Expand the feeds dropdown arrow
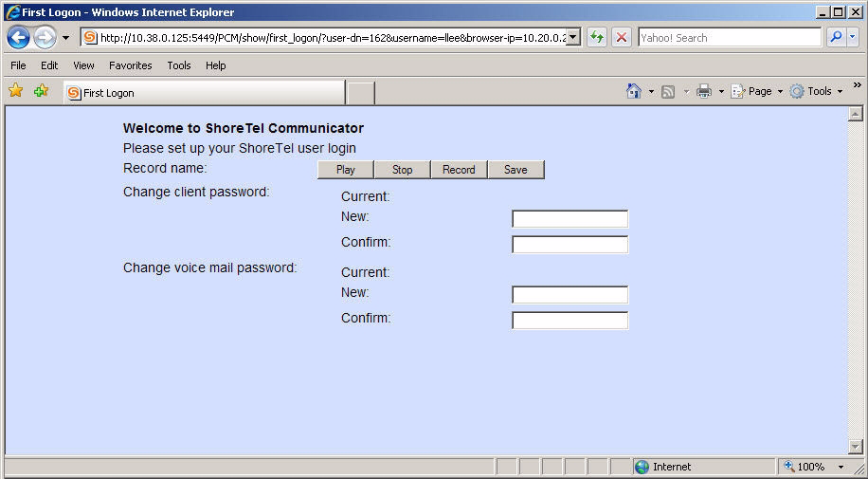Viewport: 868px width, 479px height. [686, 91]
